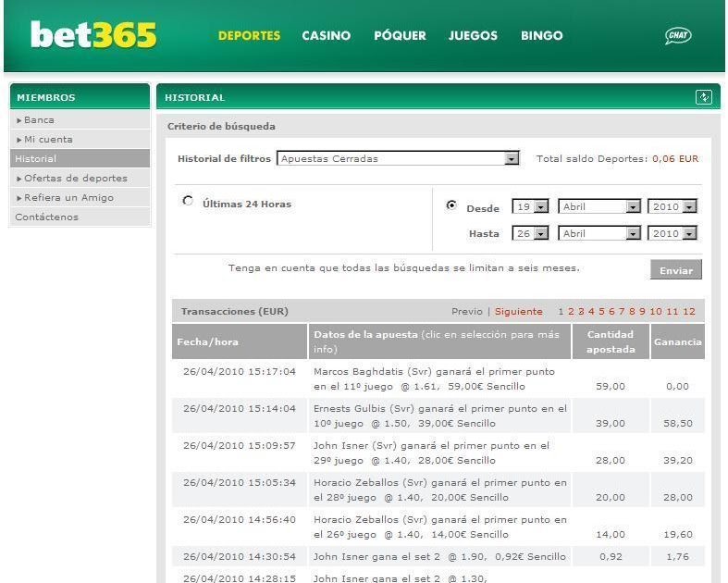Go to transactions page 6
Screen dimensions: 728x583
pos(611,311)
